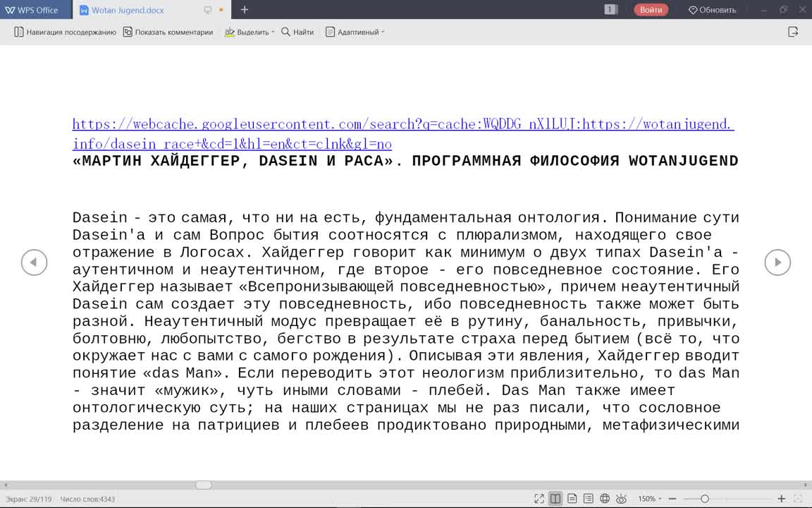Image resolution: width=812 pixels, height=508 pixels.
Task: Click the monitor icon on document tab
Action: [208, 10]
